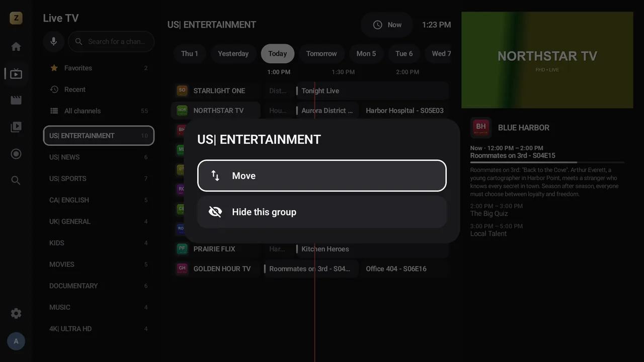Open the Recent channels list
644x362 pixels.
click(x=99, y=89)
